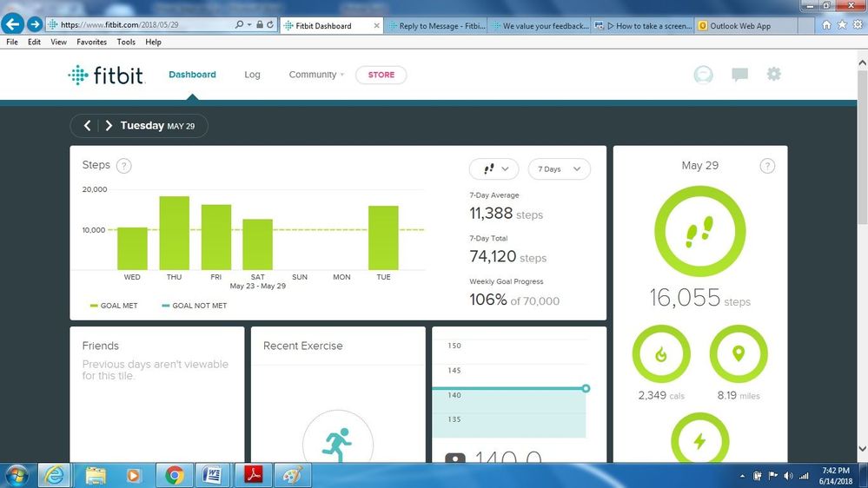Open the profile avatar icon
Image resolution: width=868 pixels, height=488 pixels.
tap(703, 75)
